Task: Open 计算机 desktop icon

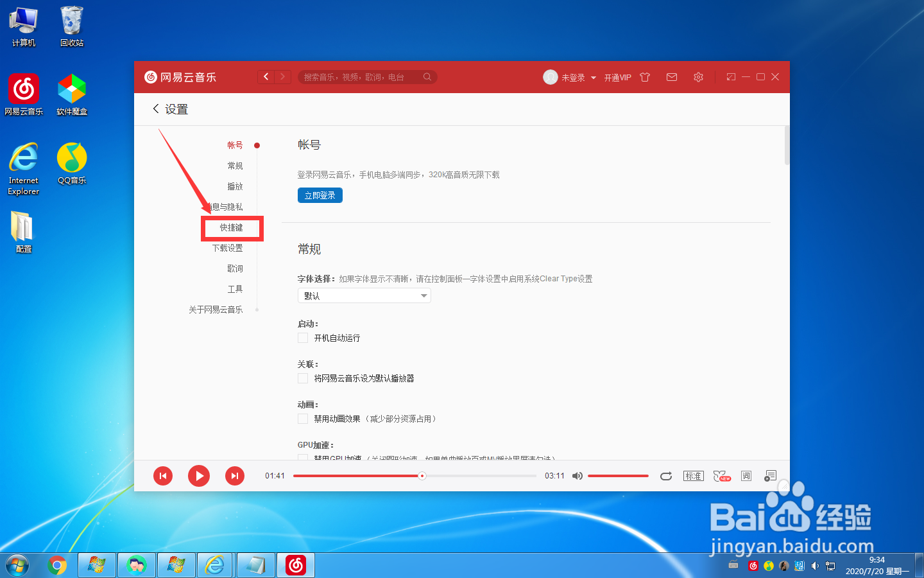Action: [24, 27]
